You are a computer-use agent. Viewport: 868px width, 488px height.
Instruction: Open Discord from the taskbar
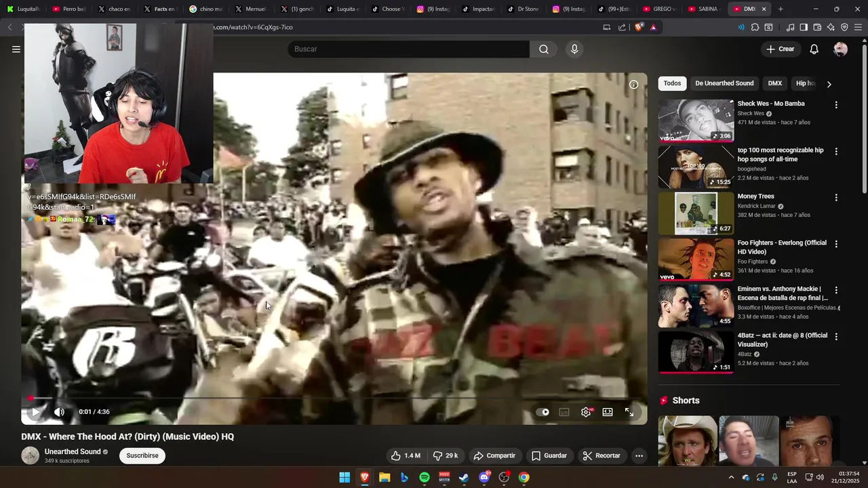tap(484, 477)
